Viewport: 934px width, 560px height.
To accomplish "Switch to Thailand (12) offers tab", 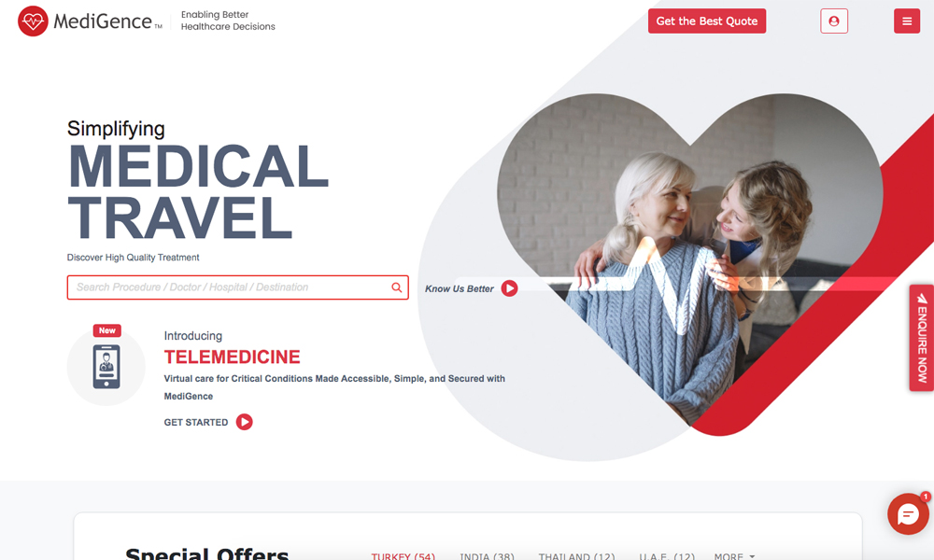I will click(x=576, y=556).
